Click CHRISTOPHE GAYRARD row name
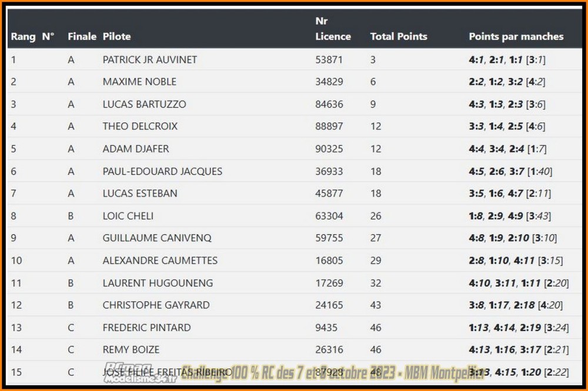The width and height of the screenshot is (588, 391). click(156, 305)
